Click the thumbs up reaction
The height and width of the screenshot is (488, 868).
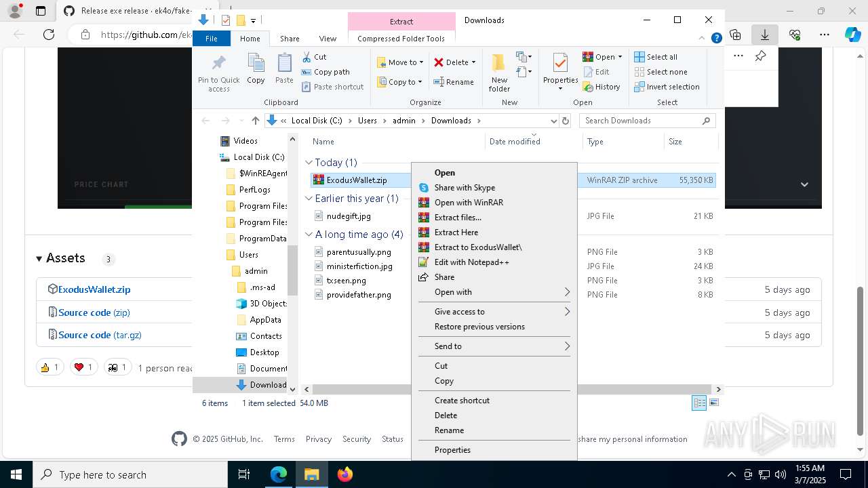pos(50,367)
